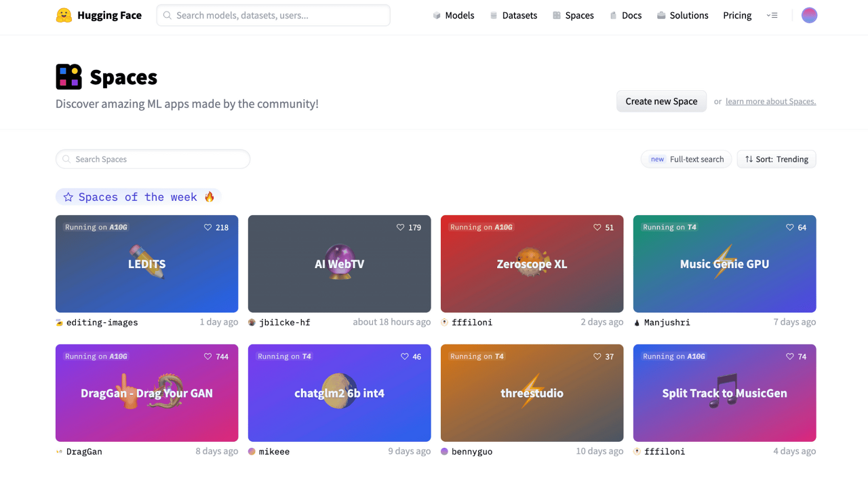This screenshot has width=868, height=490.
Task: Enable new Full-text search
Action: [686, 159]
